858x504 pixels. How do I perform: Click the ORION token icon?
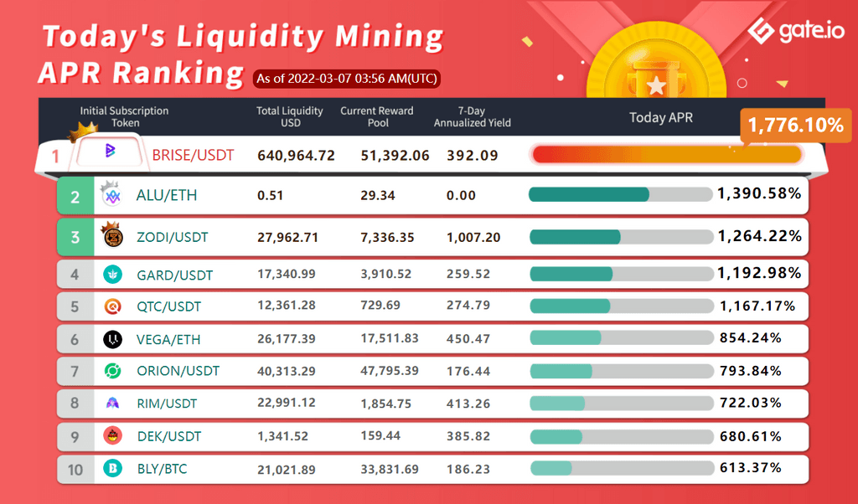(x=111, y=371)
